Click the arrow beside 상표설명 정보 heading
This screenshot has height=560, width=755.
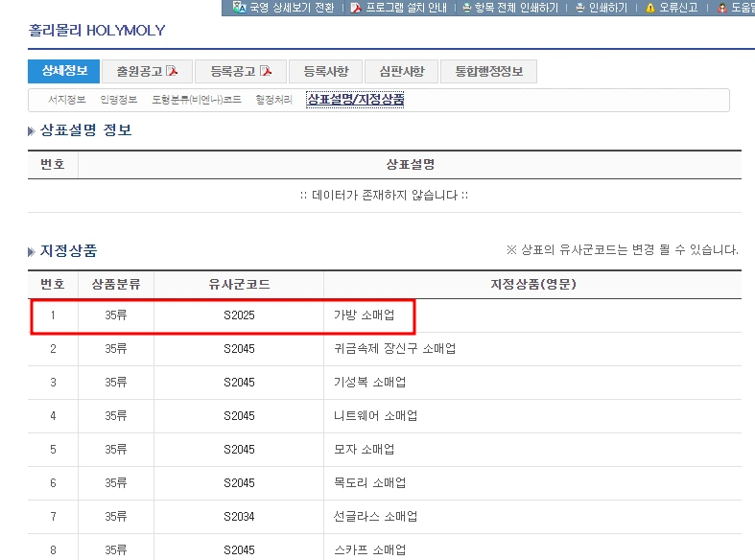pos(32,130)
